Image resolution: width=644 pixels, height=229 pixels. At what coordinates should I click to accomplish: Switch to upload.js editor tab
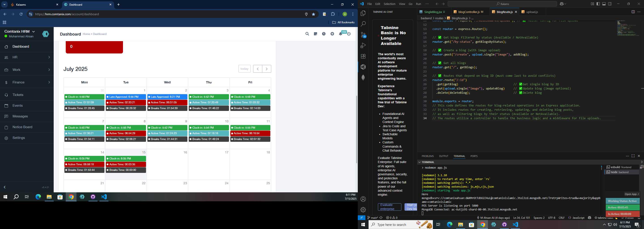(x=532, y=12)
